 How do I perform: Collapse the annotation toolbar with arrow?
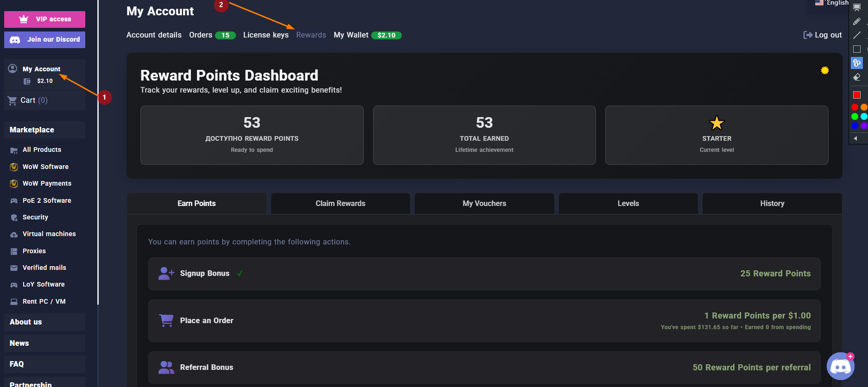pyautogui.click(x=855, y=138)
